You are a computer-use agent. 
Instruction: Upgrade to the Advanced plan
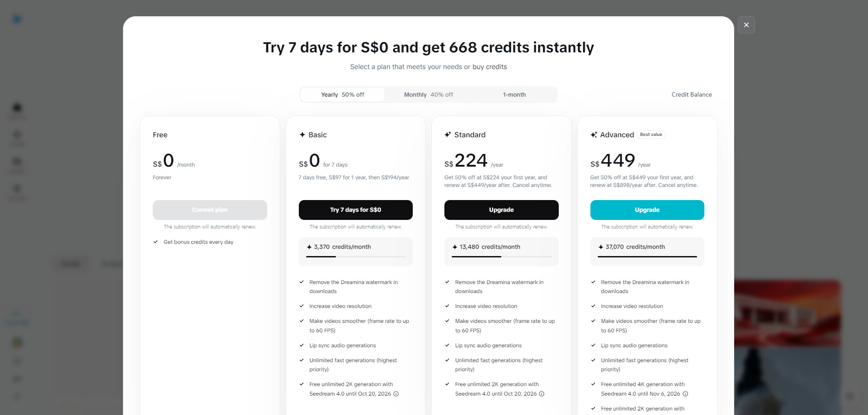tap(647, 210)
